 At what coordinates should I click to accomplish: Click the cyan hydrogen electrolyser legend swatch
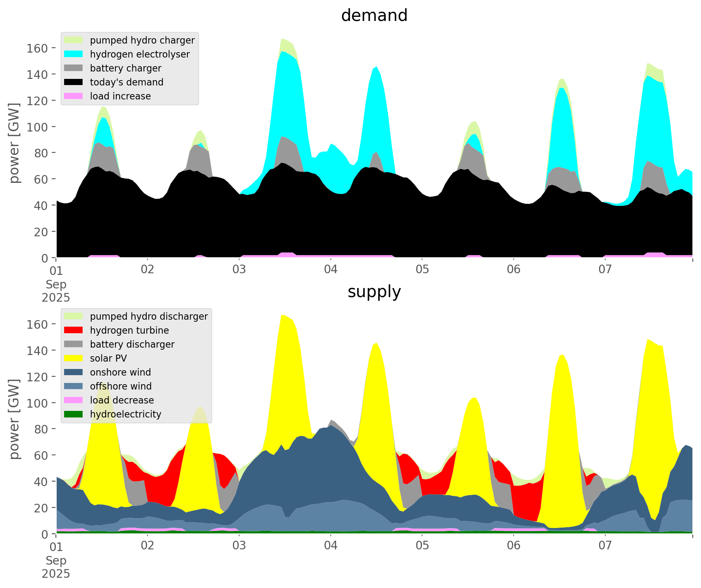pyautogui.click(x=74, y=54)
